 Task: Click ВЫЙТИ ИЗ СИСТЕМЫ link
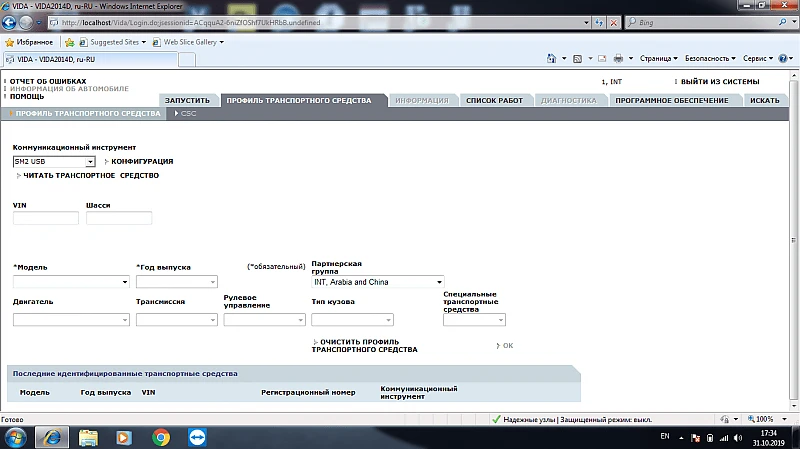click(x=720, y=82)
